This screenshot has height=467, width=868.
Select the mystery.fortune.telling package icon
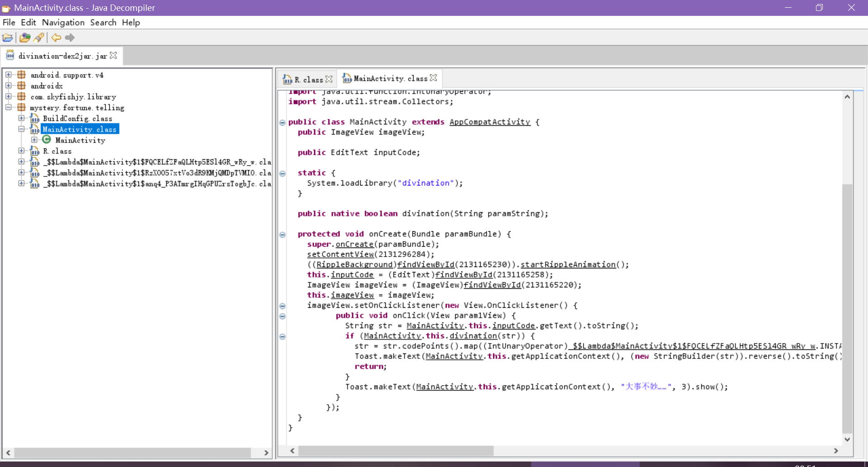[x=21, y=107]
